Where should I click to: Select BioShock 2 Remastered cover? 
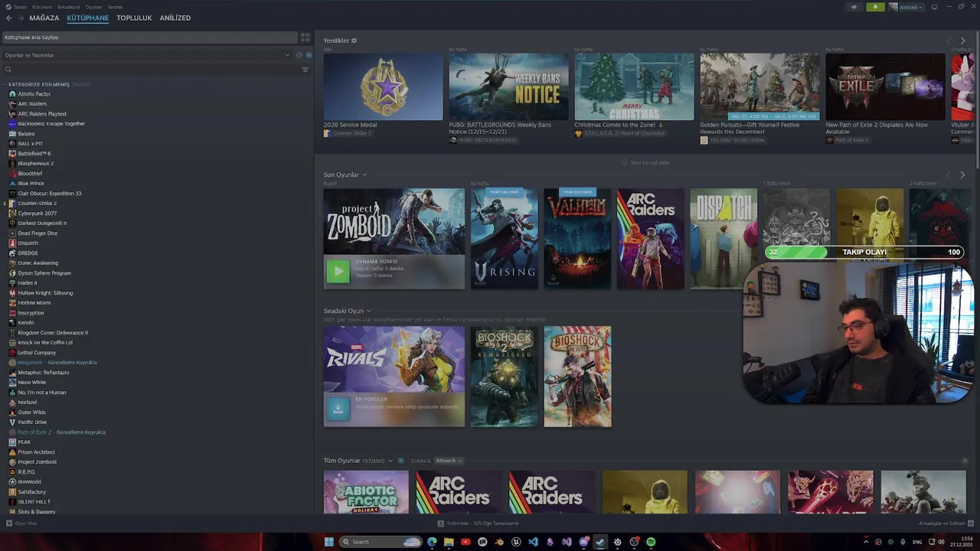point(504,377)
